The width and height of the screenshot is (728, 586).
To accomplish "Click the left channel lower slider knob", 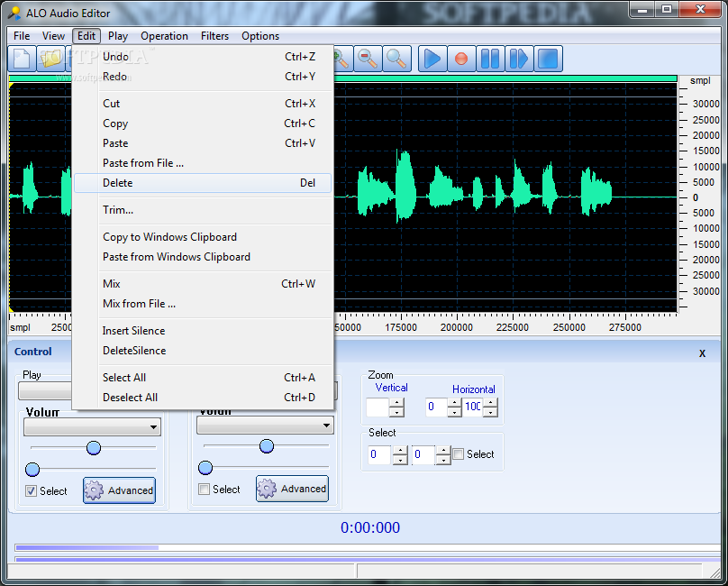I will (x=32, y=470).
